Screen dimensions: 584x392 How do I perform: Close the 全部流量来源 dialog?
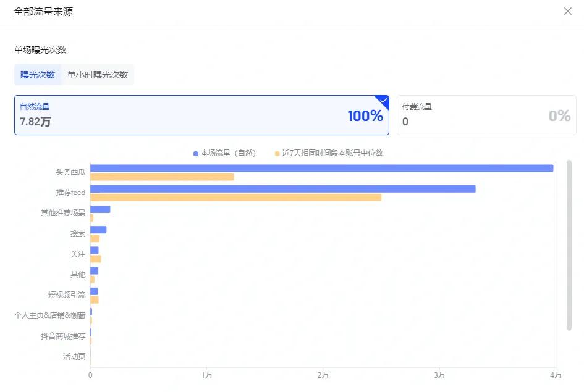pos(567,11)
